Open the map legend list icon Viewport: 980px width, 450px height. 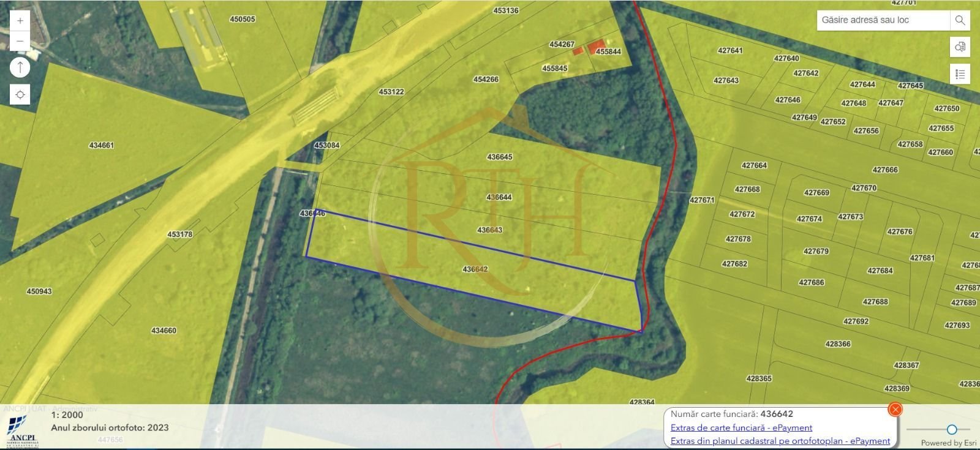(x=960, y=74)
